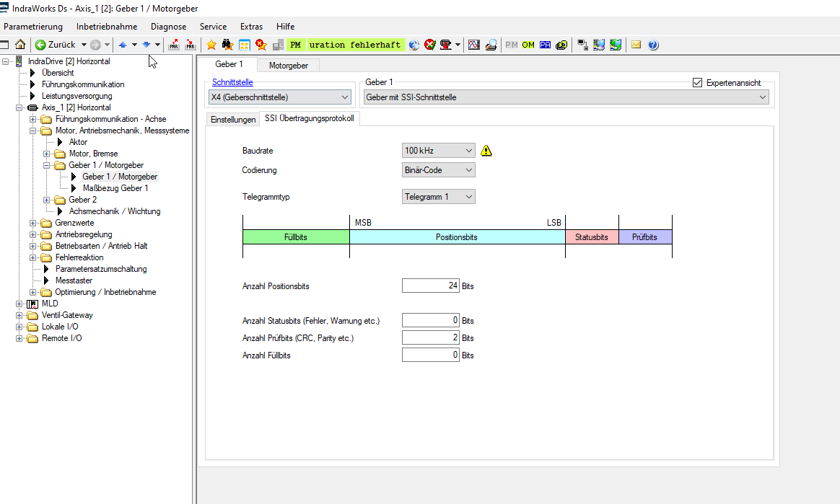Image resolution: width=840 pixels, height=504 pixels.
Task: Toggle the Expertenansicht checkbox
Action: pyautogui.click(x=697, y=82)
